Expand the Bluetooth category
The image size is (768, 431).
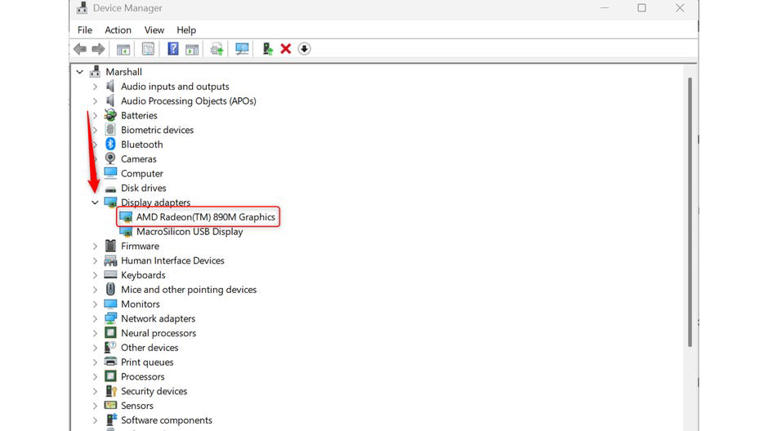[x=96, y=145]
